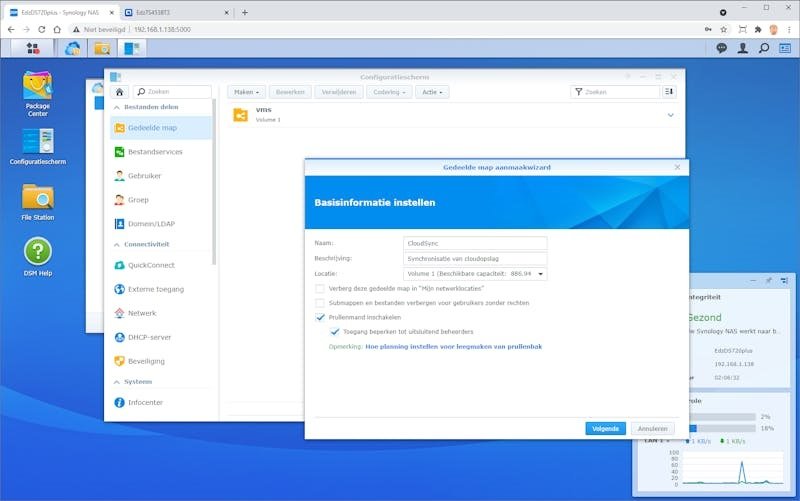Click the 18% usage bar in the widget

tap(721, 429)
